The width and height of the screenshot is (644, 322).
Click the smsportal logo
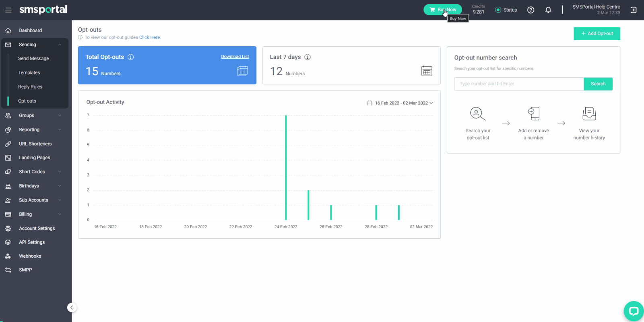coord(43,10)
